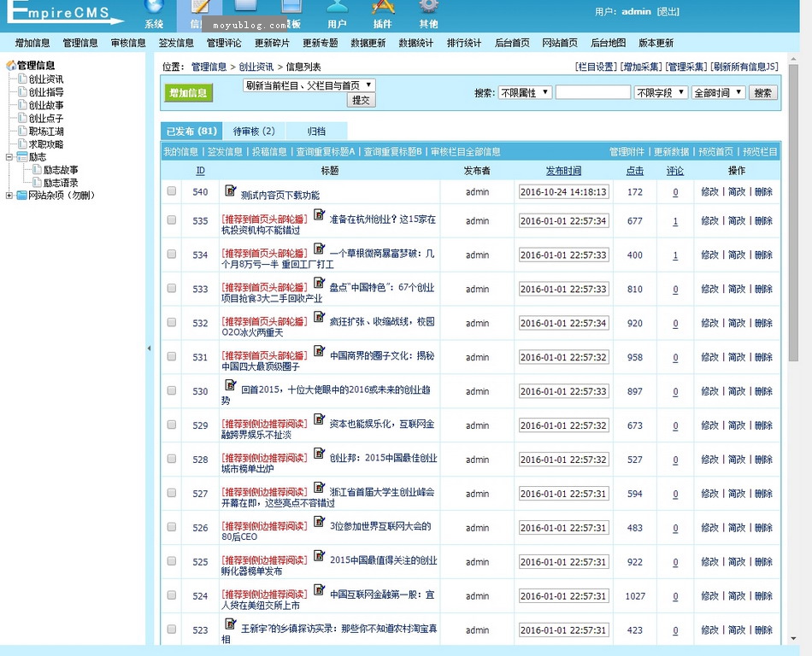Click the page icon beside 创业资讯
812x656 pixels.
pyautogui.click(x=22, y=79)
